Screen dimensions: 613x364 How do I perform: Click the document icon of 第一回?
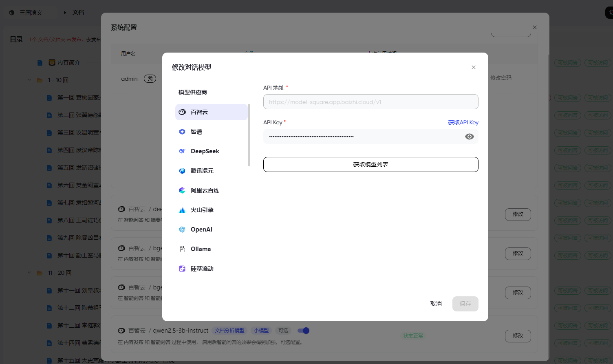coord(49,98)
